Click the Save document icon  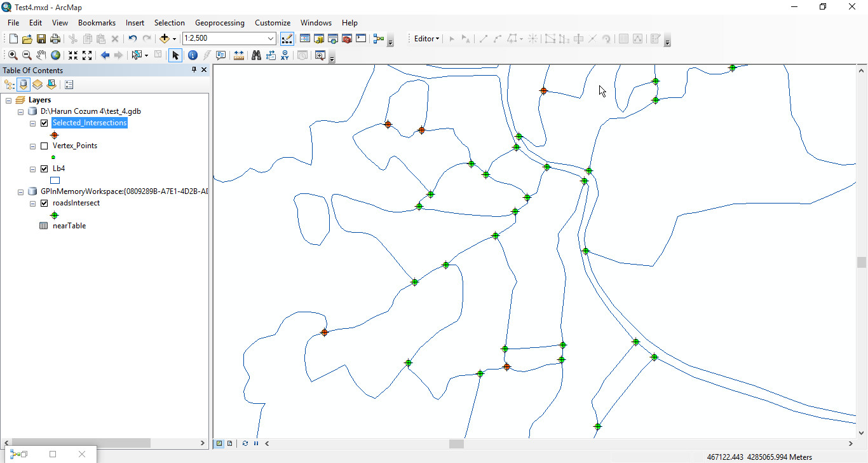pos(41,39)
